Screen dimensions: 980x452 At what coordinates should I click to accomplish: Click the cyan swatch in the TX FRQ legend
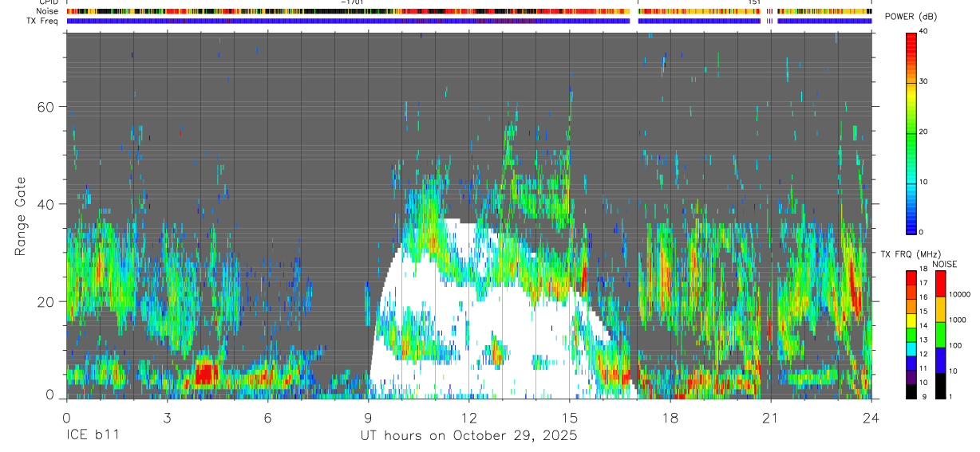click(x=911, y=349)
